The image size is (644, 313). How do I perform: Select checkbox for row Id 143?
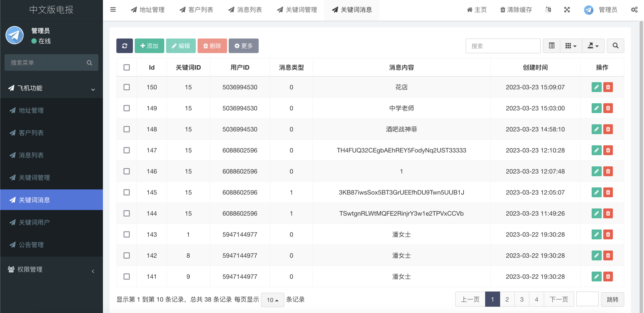point(127,234)
